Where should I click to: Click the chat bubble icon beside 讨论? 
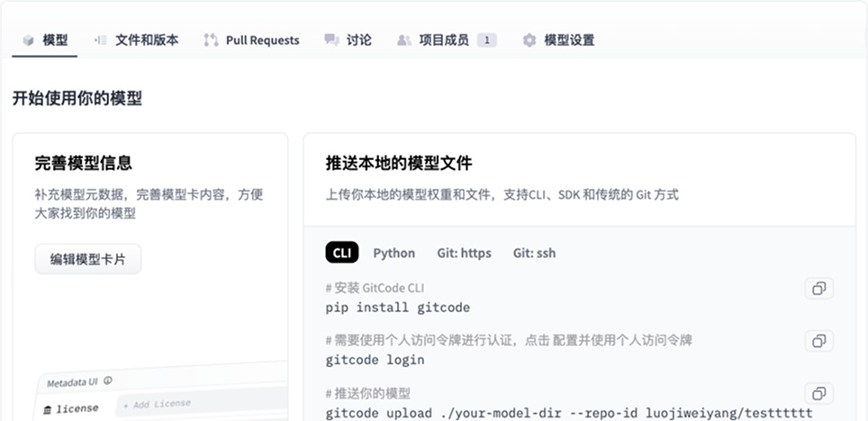331,40
